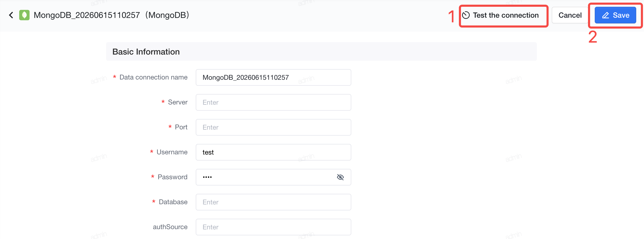Click the Database field label
644x239 pixels.
click(173, 202)
